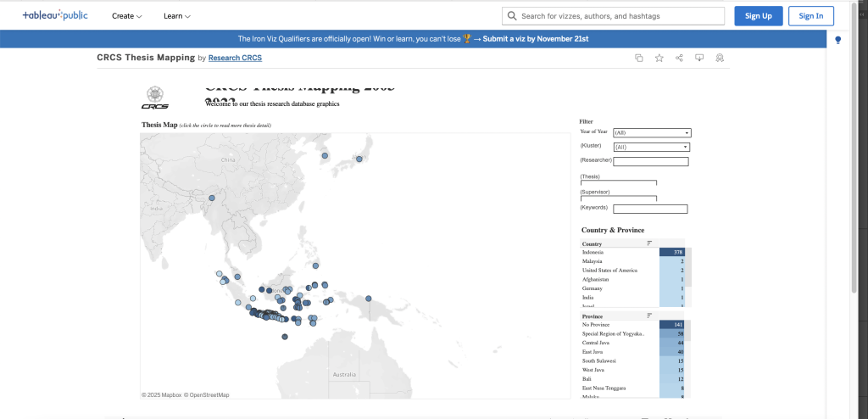
Task: Expand the Learn menu
Action: [x=176, y=16]
